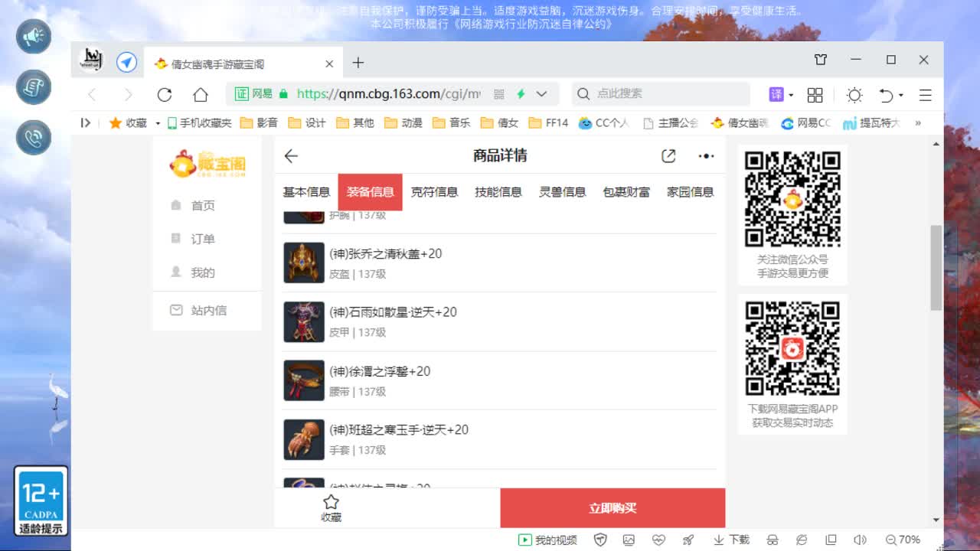Switch to the 灵兽信息 tab
Screen dimensions: 980x551
[563, 191]
